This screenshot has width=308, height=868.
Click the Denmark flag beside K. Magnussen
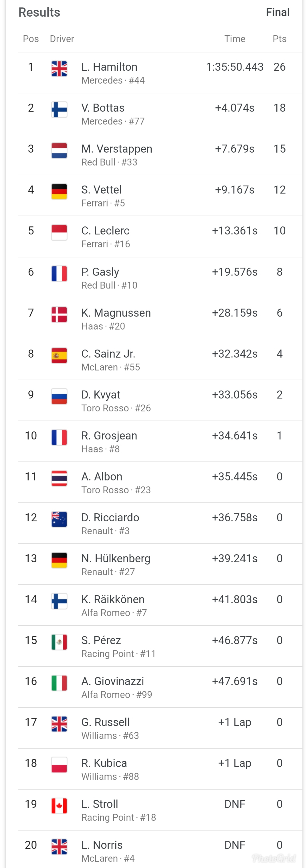tap(59, 314)
